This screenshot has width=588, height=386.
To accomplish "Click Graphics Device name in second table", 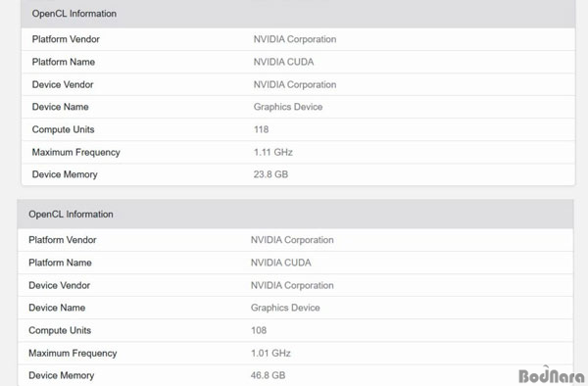I will 285,308.
